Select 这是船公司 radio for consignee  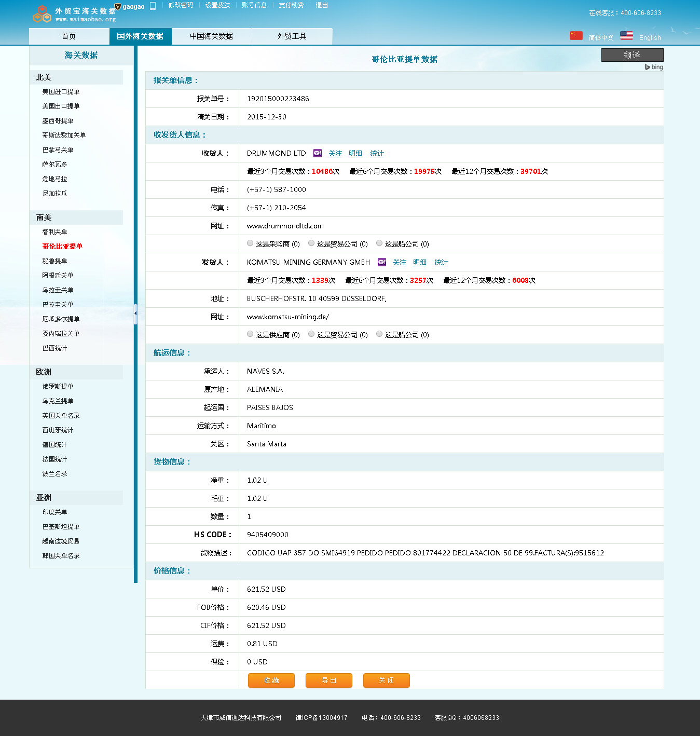coord(379,243)
